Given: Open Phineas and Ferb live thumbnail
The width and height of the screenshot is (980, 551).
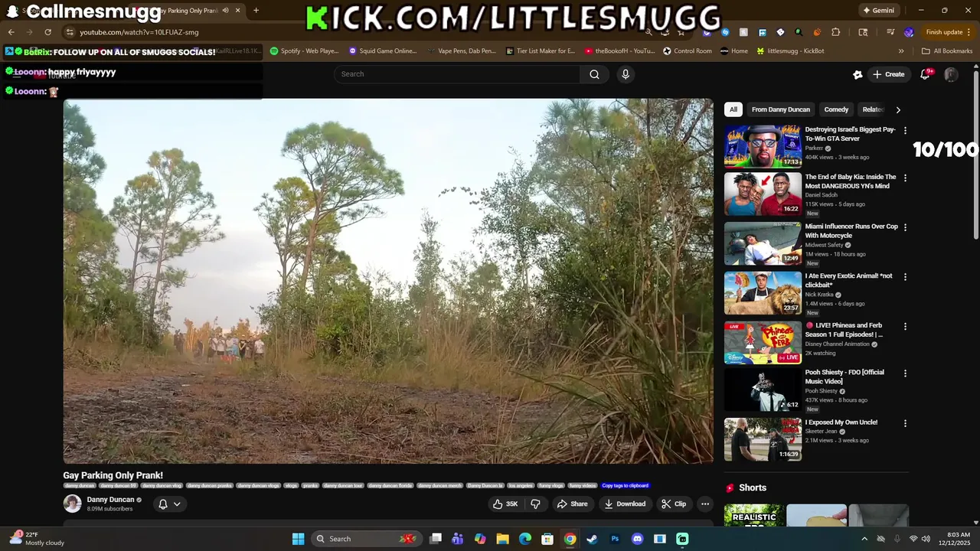Looking at the screenshot, I should coord(763,342).
